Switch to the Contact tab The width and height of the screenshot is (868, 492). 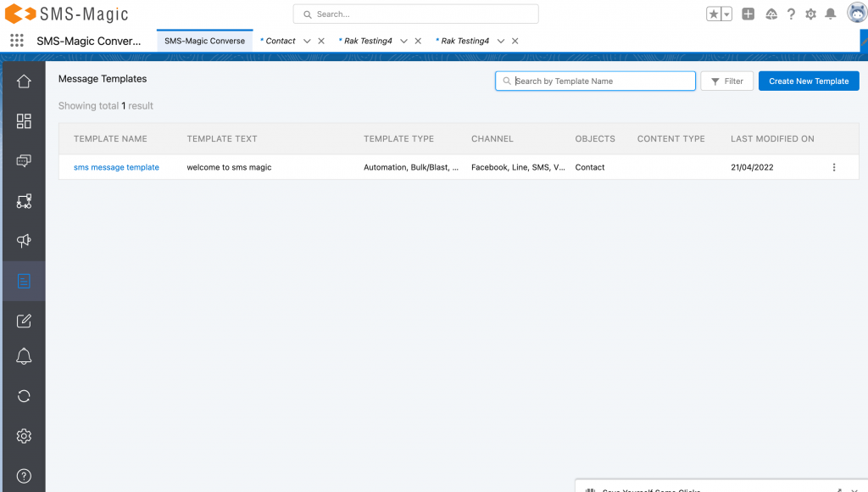(280, 41)
